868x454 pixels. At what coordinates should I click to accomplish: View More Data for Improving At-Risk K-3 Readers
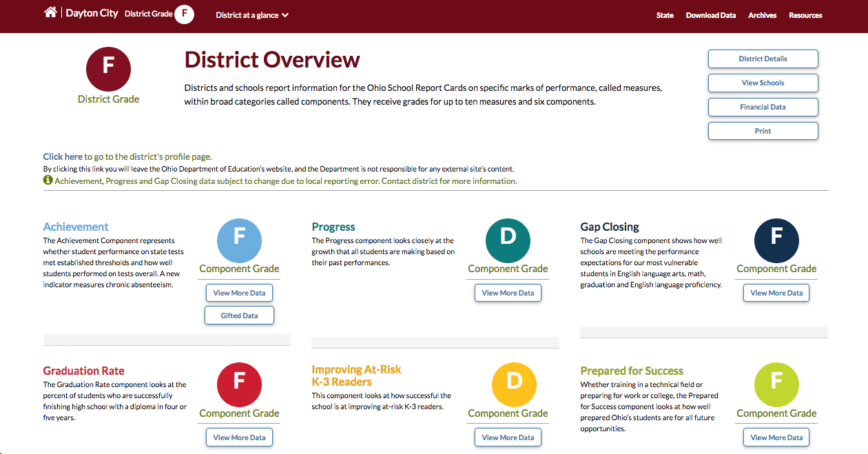(508, 437)
